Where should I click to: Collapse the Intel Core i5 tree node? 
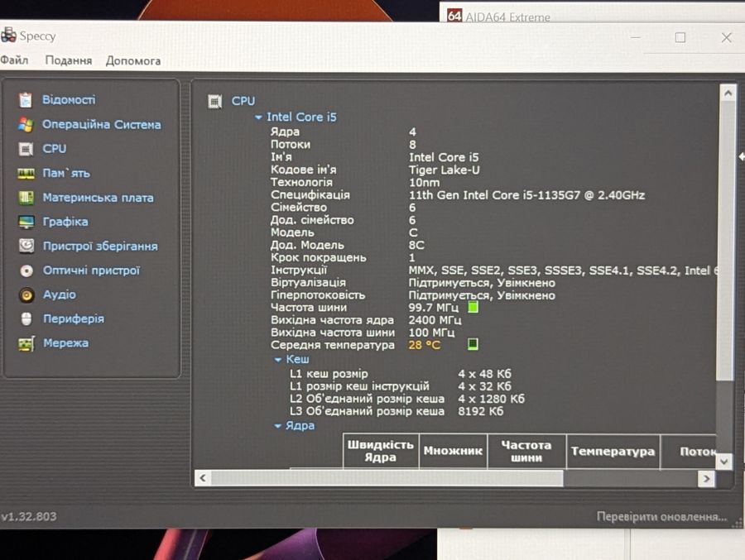pos(258,117)
